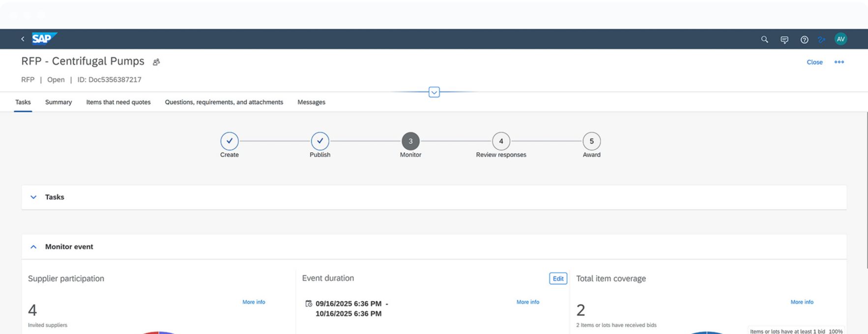Toggle the header collapse chevron
The width and height of the screenshot is (868, 334).
[x=434, y=92]
